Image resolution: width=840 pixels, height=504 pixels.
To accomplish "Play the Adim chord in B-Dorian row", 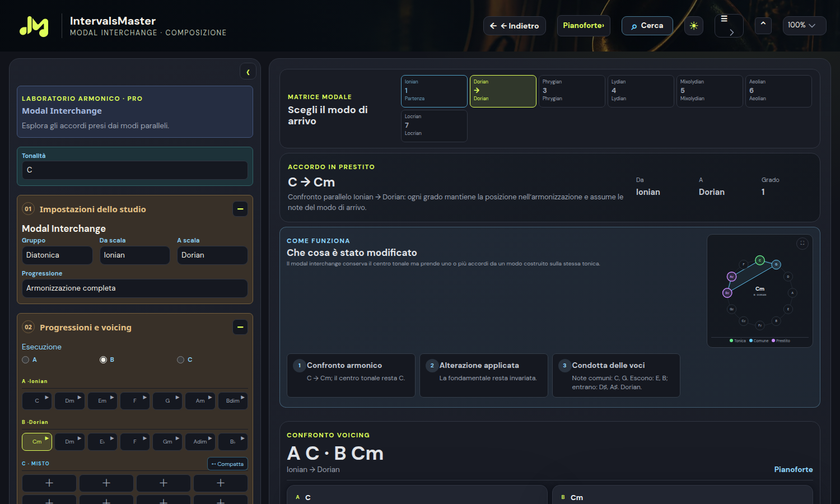I will pos(200,441).
